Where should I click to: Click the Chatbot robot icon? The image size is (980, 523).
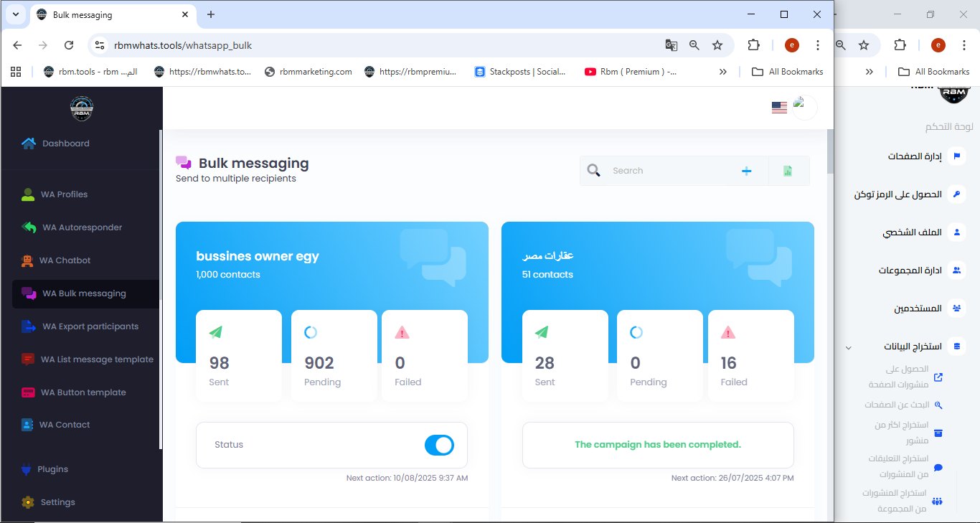pyautogui.click(x=27, y=260)
